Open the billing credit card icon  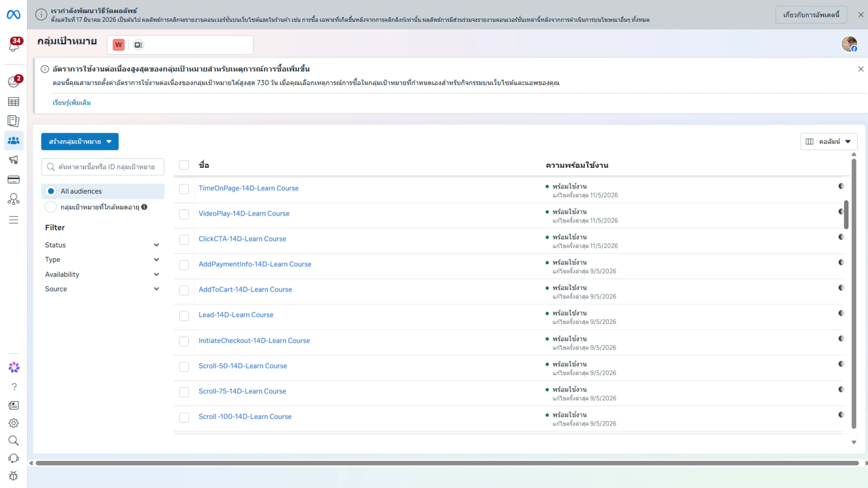tap(13, 179)
